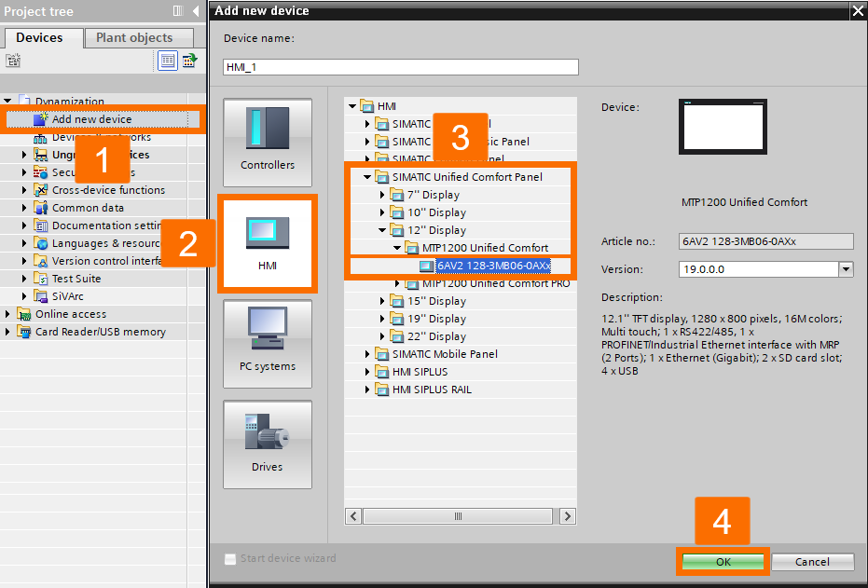Choose the PC systems category

point(268,344)
